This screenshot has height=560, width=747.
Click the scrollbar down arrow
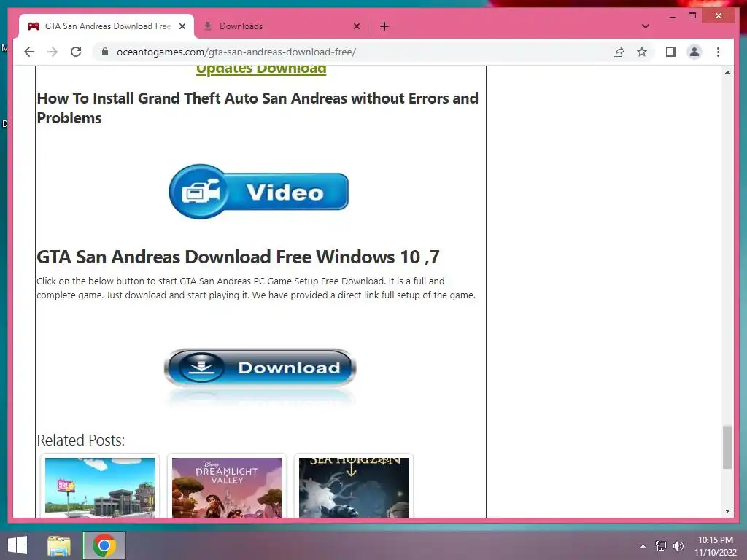(727, 511)
